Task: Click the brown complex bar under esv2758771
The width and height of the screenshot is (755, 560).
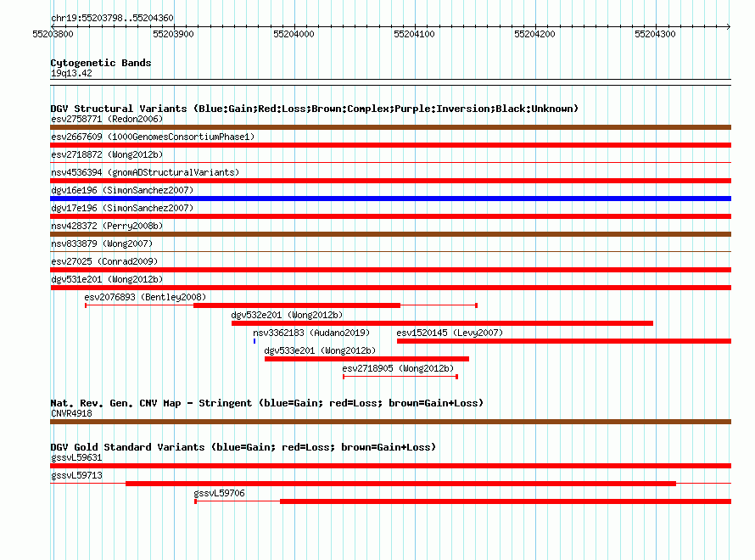Action: pos(390,127)
